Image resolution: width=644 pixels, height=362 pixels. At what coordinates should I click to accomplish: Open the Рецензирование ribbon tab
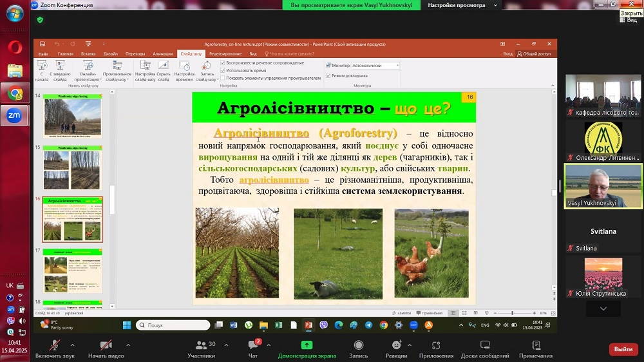click(225, 54)
